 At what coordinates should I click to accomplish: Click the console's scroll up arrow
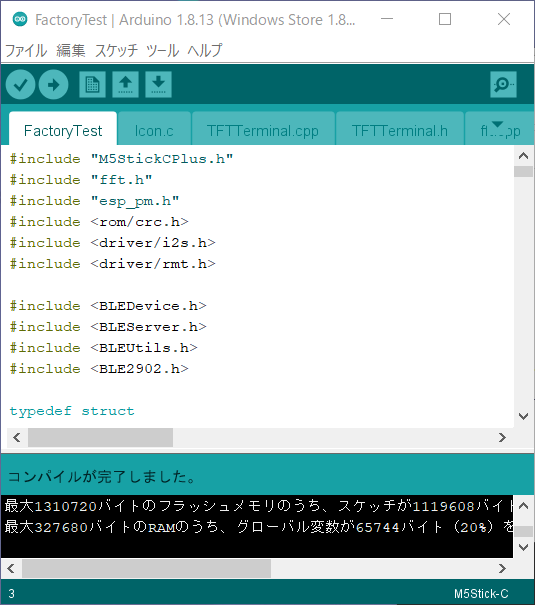click(x=523, y=506)
